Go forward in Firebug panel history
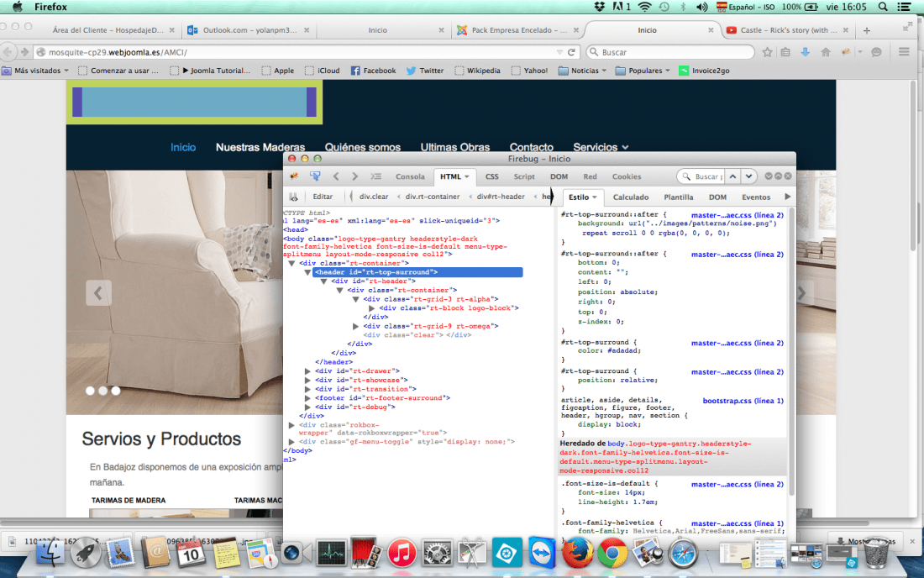924x578 pixels. 354,176
